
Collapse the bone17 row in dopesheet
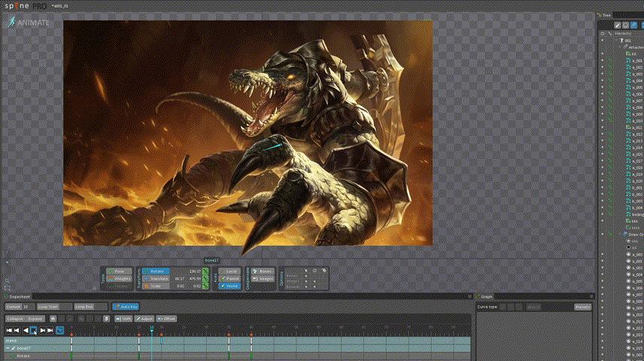8,348
